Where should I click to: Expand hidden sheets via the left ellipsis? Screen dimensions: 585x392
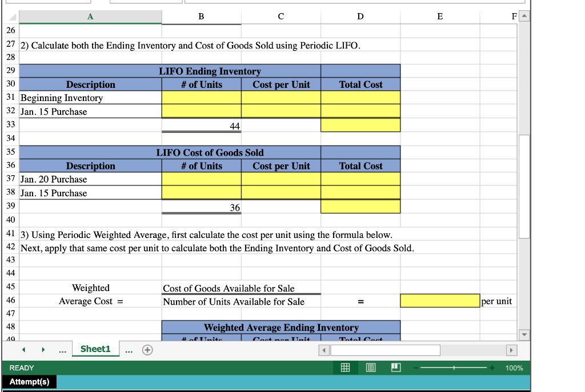(62, 350)
